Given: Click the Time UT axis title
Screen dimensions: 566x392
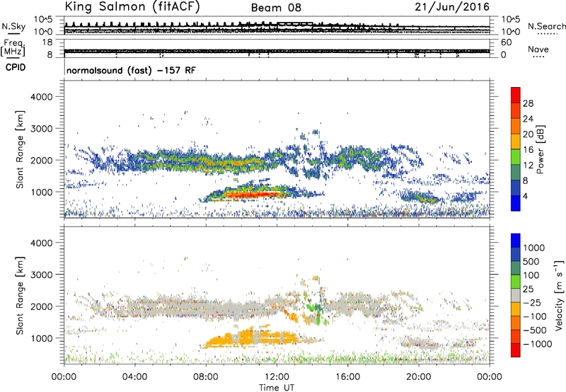Looking at the screenshot, I should (x=277, y=387).
